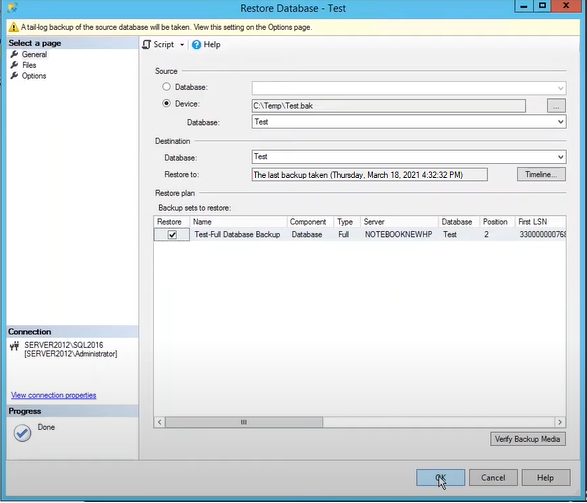Click the blue Help question mark icon

point(196,45)
